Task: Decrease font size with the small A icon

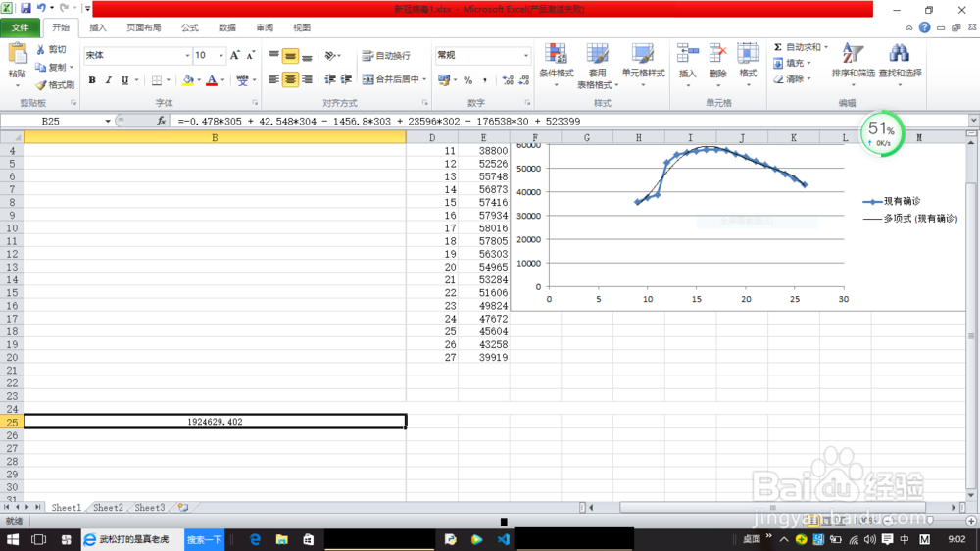Action: [x=250, y=55]
